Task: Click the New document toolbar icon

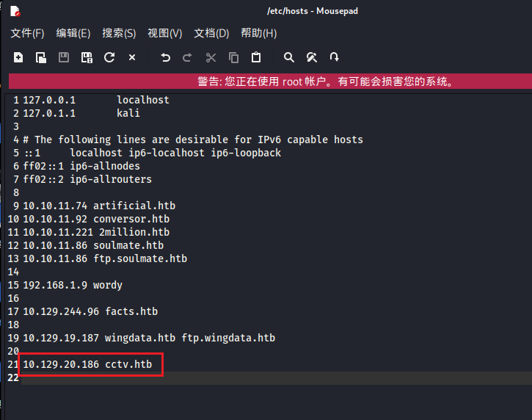Action: (x=18, y=57)
